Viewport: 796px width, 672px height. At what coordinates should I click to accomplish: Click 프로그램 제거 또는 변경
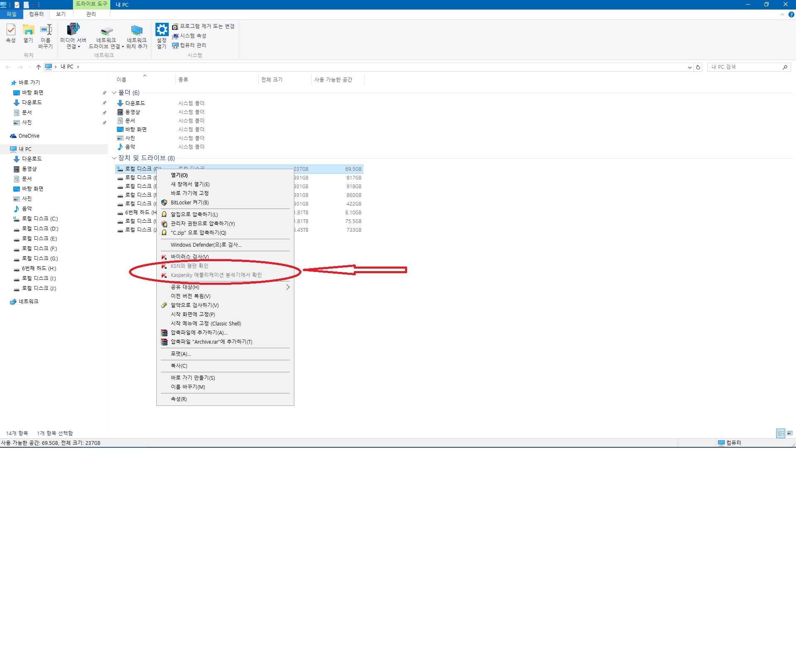204,27
